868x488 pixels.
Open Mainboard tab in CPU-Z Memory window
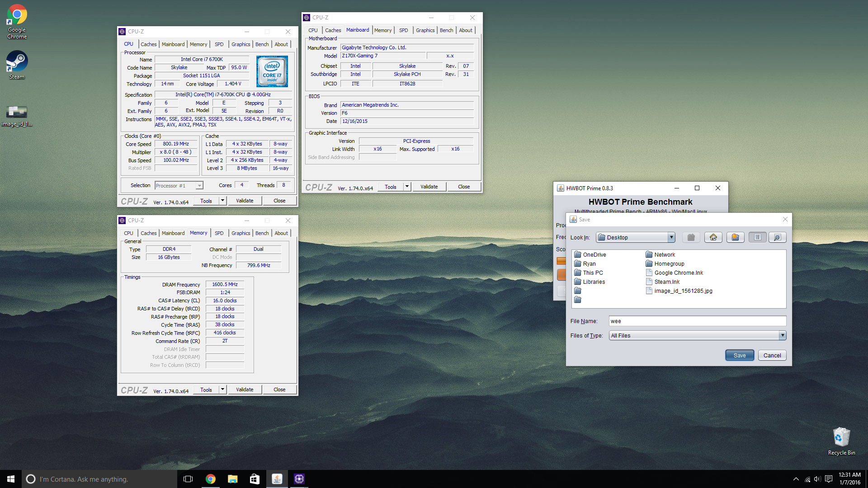click(x=173, y=233)
